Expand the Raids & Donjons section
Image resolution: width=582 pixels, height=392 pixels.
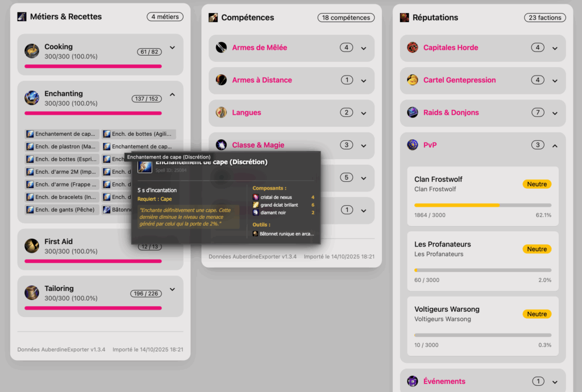[555, 113]
